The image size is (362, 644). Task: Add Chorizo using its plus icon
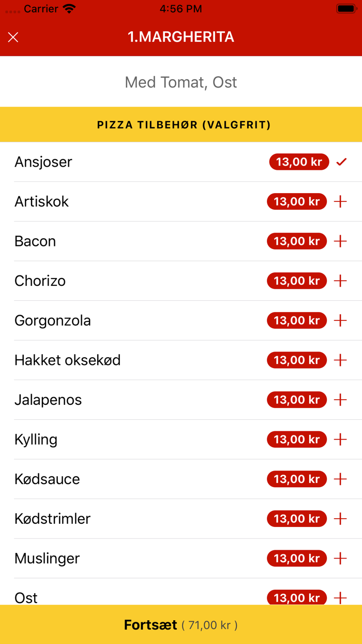pos(340,281)
